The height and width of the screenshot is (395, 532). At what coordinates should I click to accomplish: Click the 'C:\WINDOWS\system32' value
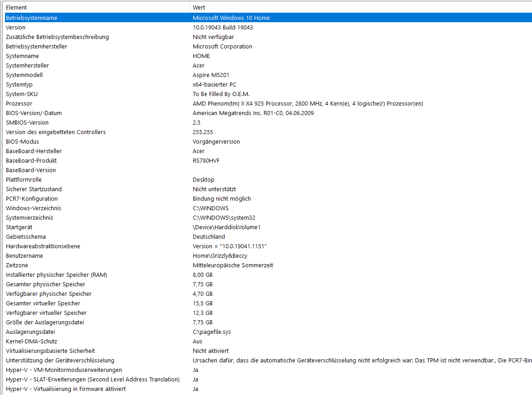tap(224, 217)
